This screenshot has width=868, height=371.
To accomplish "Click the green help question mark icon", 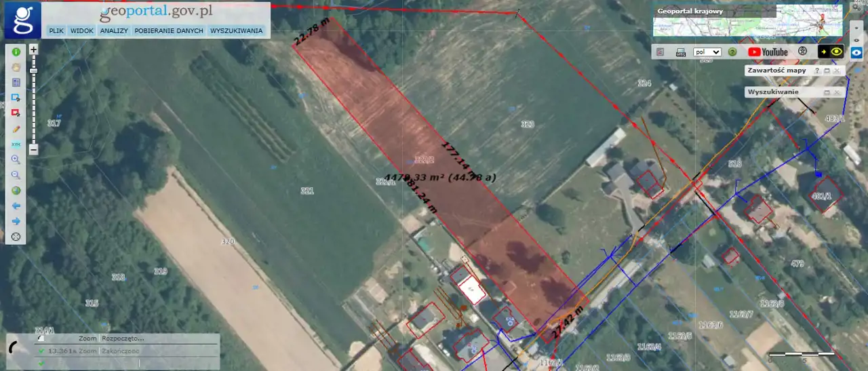I will point(732,52).
